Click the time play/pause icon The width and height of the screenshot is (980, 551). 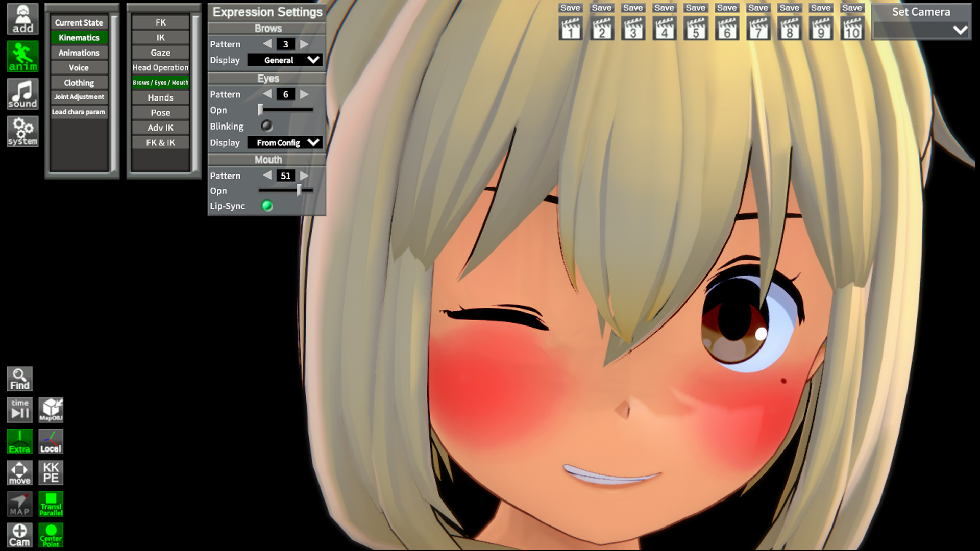pos(19,410)
